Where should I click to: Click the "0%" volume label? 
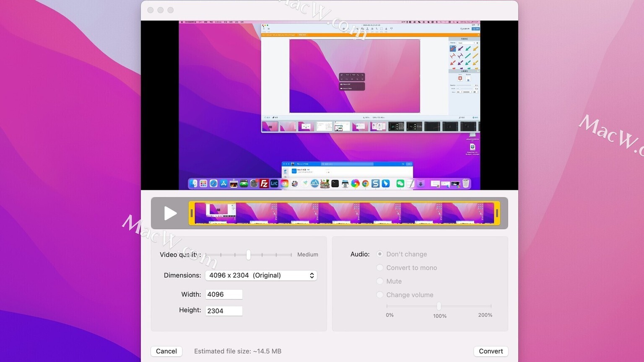click(390, 315)
